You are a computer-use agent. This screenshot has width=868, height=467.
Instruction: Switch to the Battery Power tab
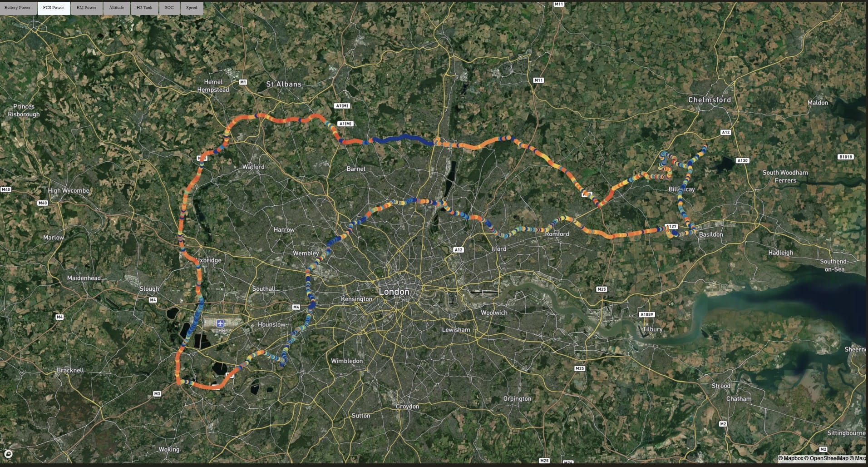[x=18, y=8]
